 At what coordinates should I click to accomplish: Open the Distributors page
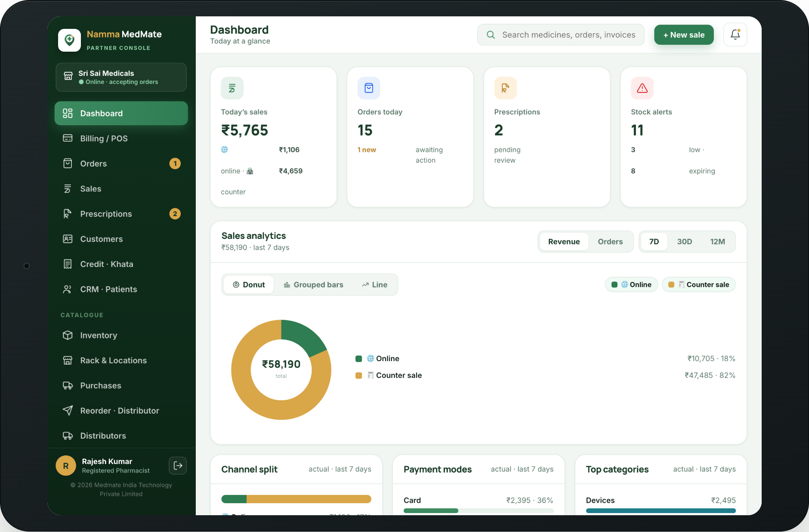121,436
